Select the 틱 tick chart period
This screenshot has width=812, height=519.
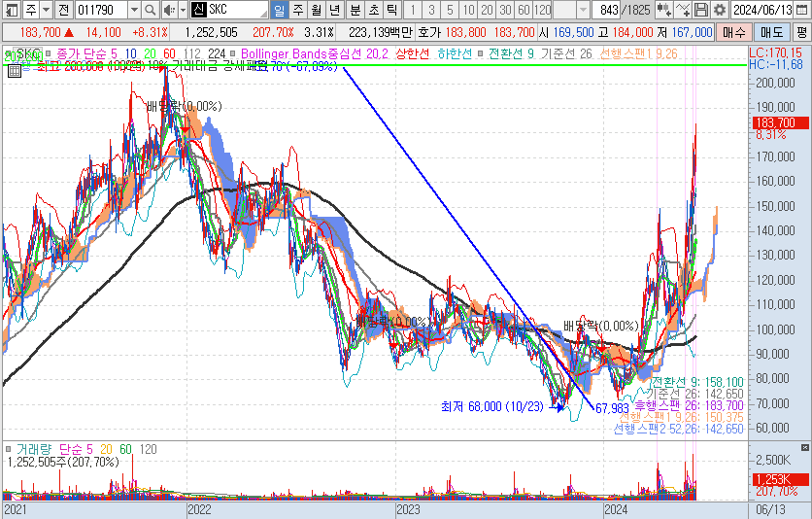[x=392, y=10]
